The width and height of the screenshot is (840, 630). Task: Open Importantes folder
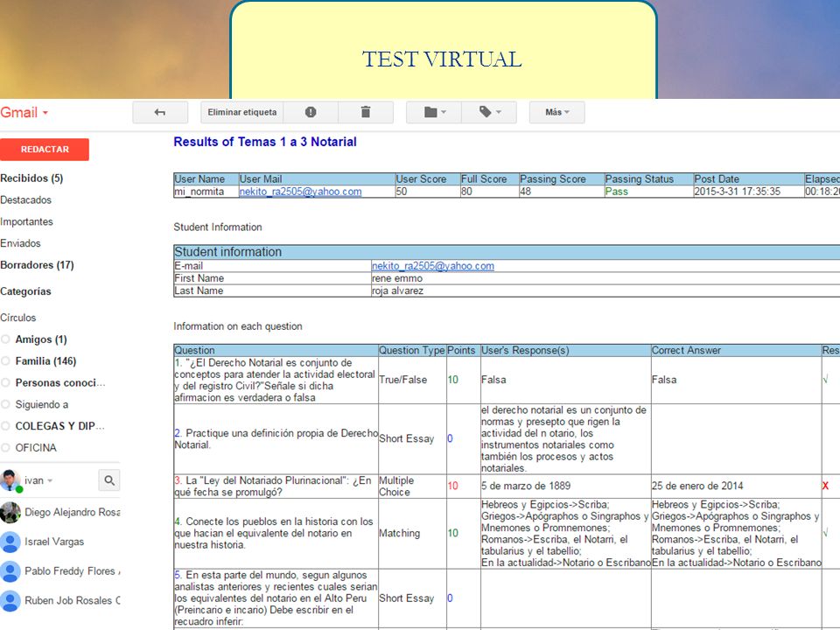(27, 221)
